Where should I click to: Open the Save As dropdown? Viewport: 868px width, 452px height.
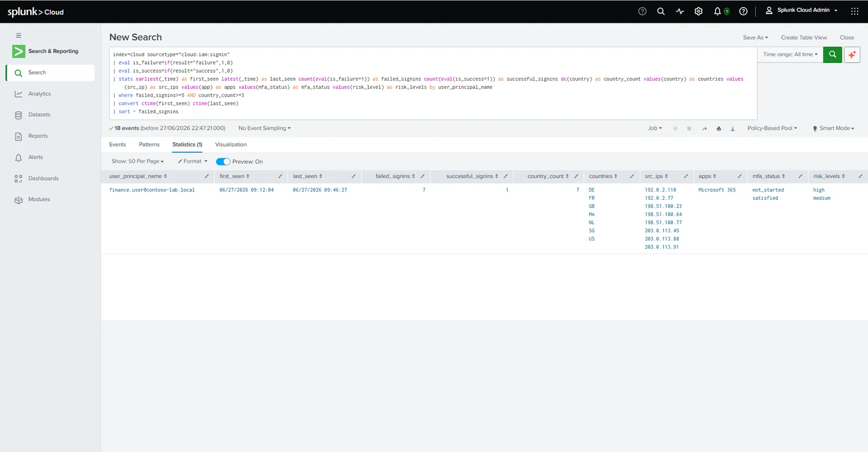pyautogui.click(x=755, y=37)
